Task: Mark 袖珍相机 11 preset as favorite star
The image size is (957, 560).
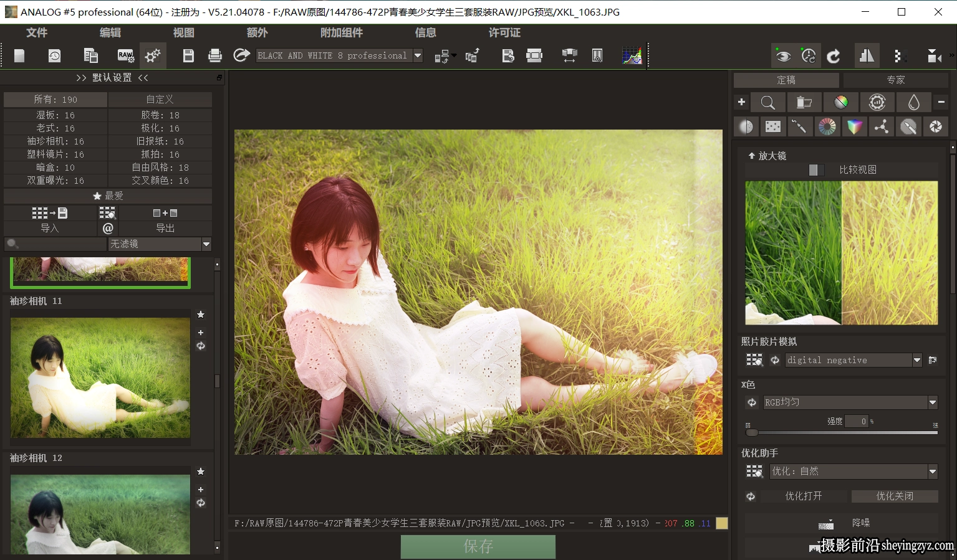Action: [x=201, y=315]
